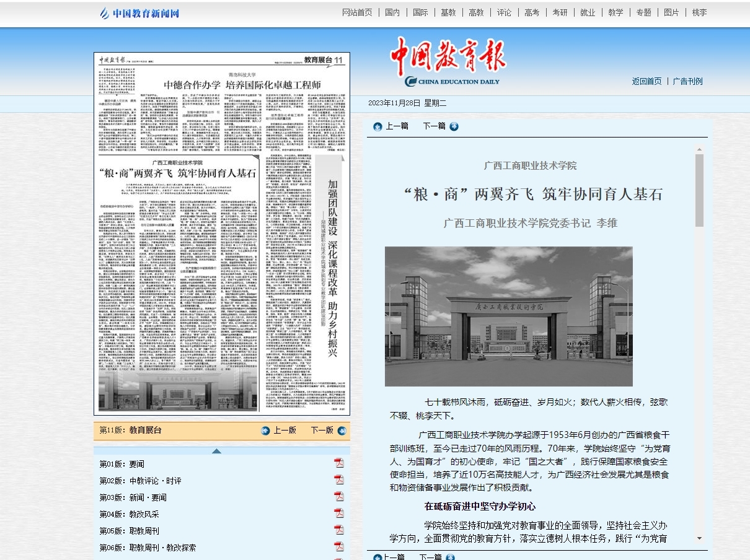Open the 高考 navigation menu item

click(x=531, y=12)
